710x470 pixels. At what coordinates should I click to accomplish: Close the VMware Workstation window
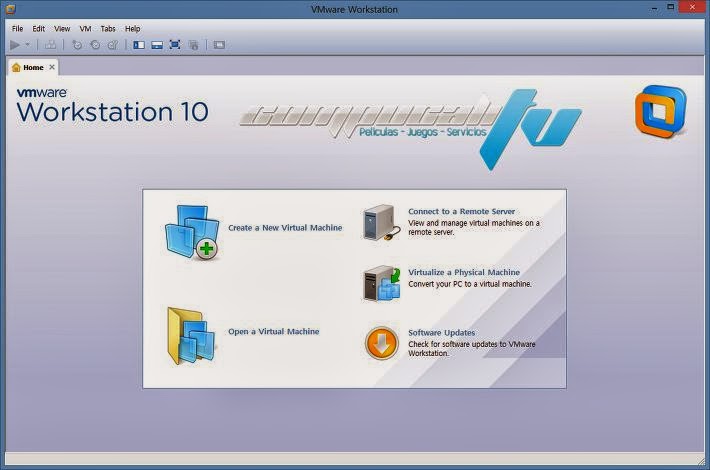click(692, 7)
